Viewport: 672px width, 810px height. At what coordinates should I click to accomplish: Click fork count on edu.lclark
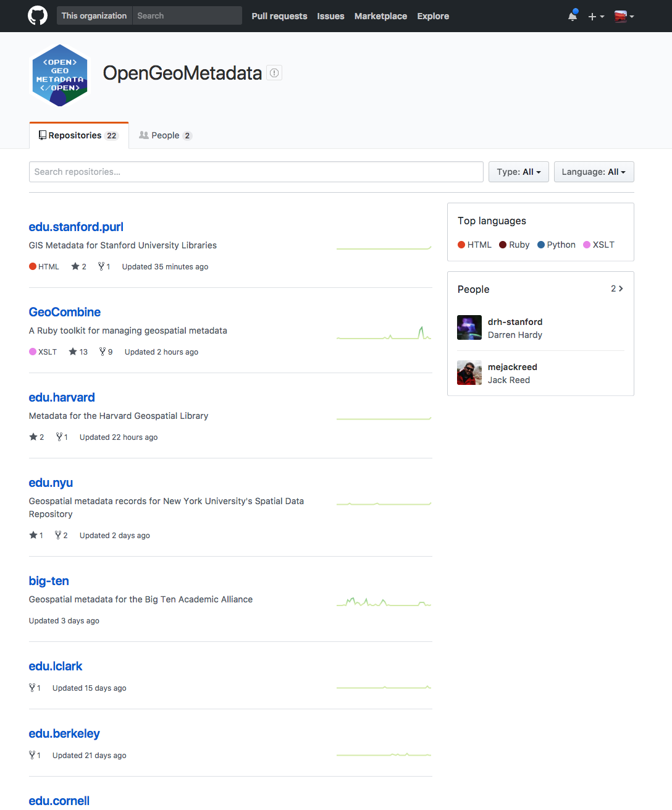pos(35,688)
